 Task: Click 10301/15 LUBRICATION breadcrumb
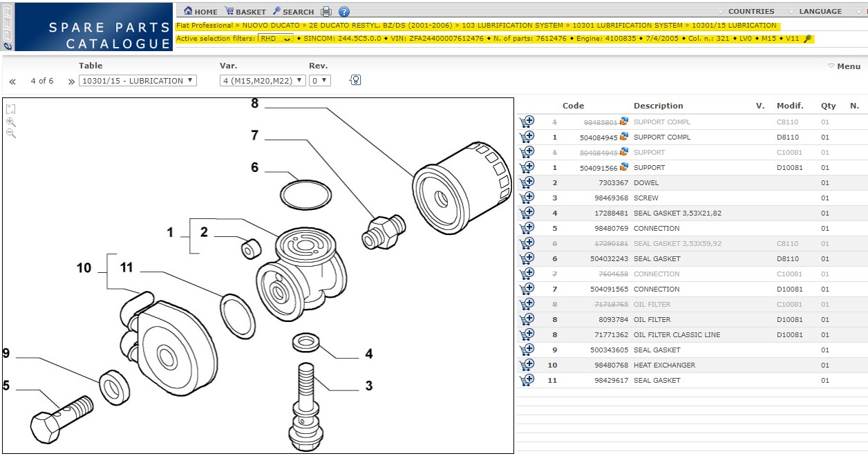point(734,26)
